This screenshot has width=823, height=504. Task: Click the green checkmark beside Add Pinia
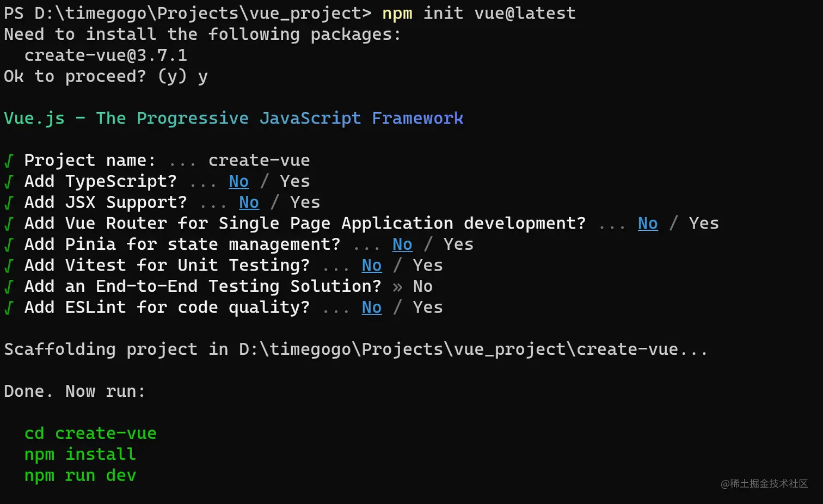coord(9,244)
